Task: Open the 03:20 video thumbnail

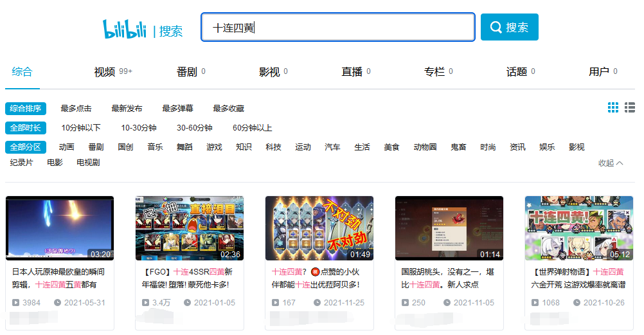Action: 60,228
